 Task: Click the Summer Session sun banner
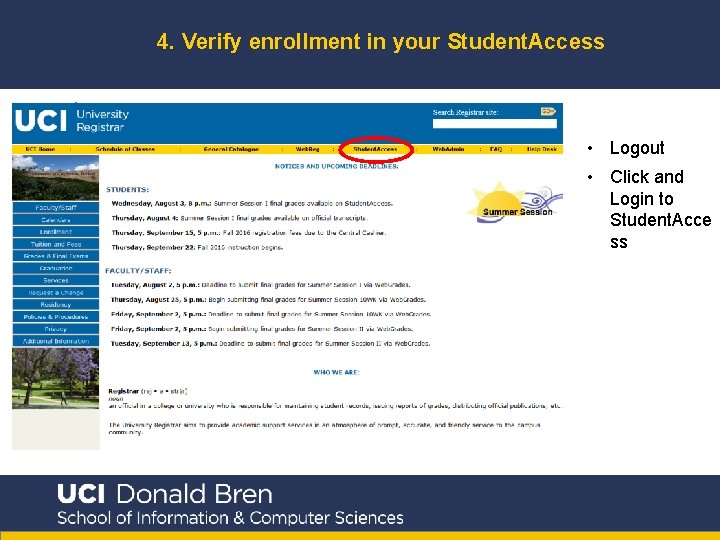[515, 202]
